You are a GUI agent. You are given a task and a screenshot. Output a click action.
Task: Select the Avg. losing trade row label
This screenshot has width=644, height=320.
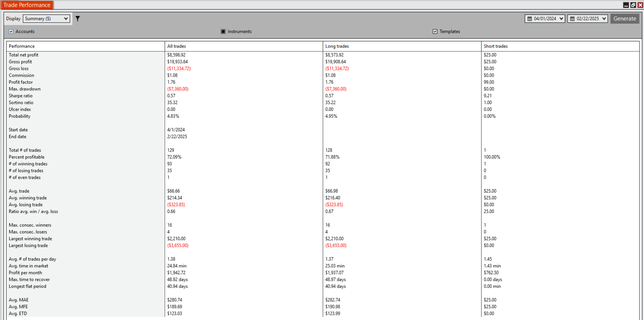[x=25, y=205]
